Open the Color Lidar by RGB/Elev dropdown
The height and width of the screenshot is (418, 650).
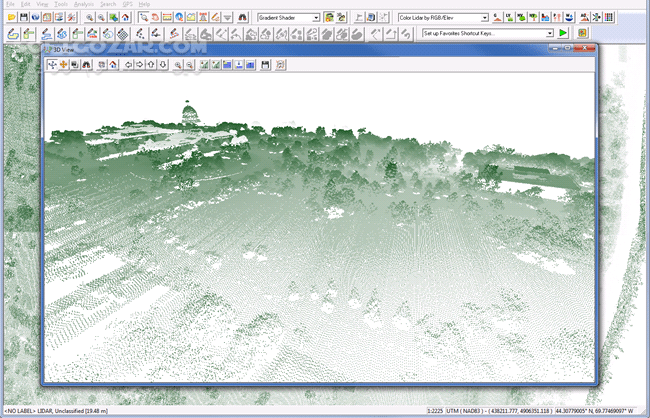click(484, 18)
